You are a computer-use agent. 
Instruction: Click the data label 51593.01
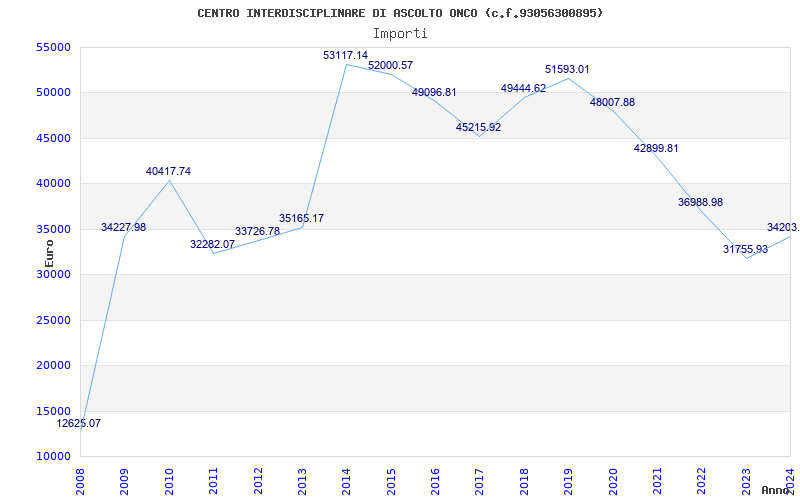(x=567, y=69)
